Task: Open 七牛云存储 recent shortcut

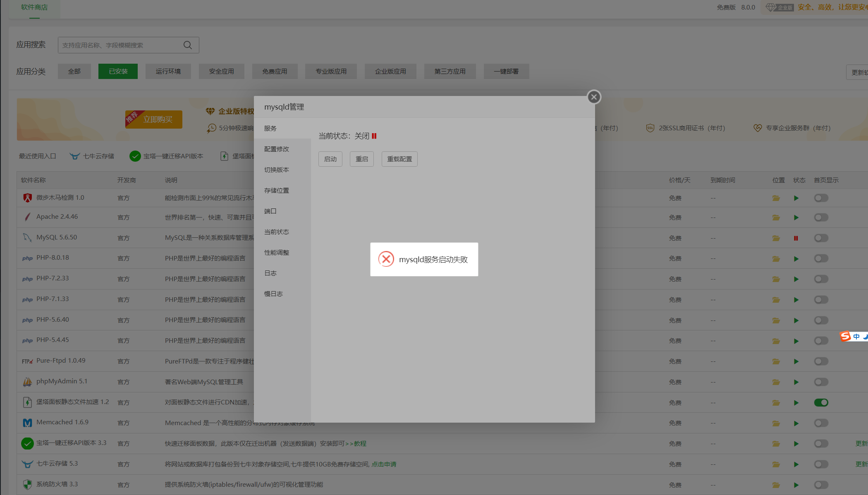Action: (92, 156)
